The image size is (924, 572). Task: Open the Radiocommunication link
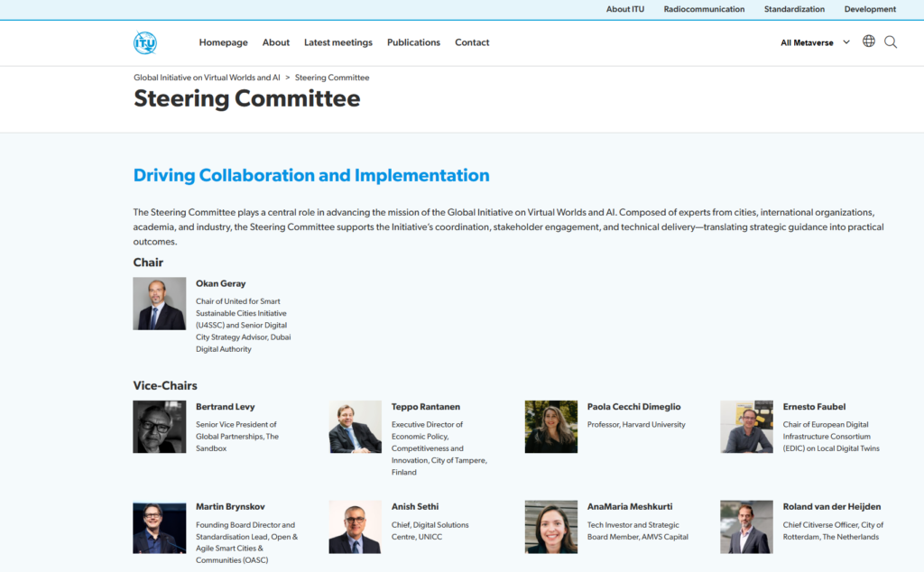coord(704,9)
